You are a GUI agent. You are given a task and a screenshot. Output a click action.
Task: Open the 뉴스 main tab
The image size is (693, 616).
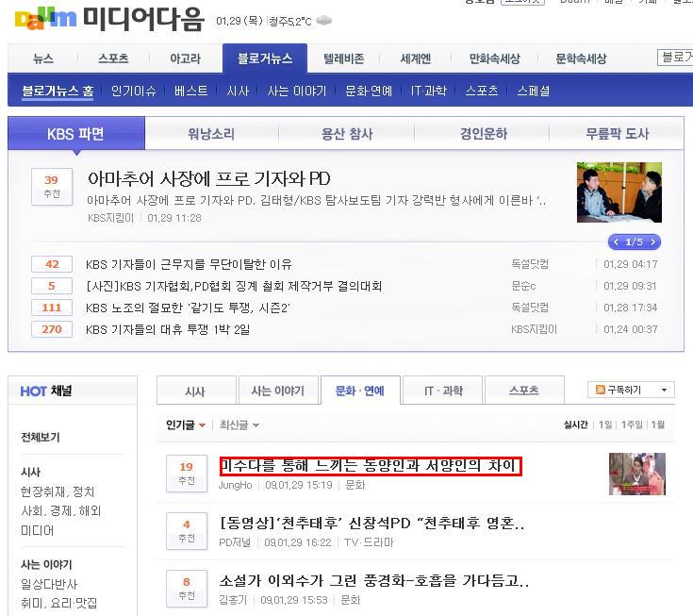pos(43,58)
